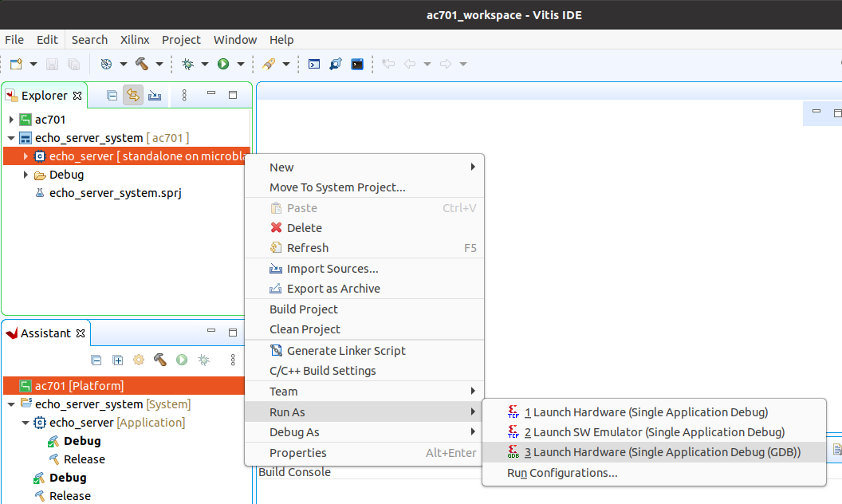The width and height of the screenshot is (842, 504).
Task: Expand the ac701 platform tree node
Action: 11,120
